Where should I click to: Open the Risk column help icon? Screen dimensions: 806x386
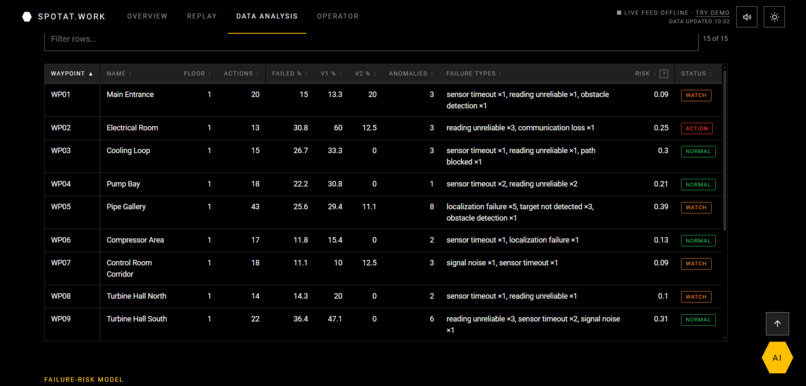(664, 74)
